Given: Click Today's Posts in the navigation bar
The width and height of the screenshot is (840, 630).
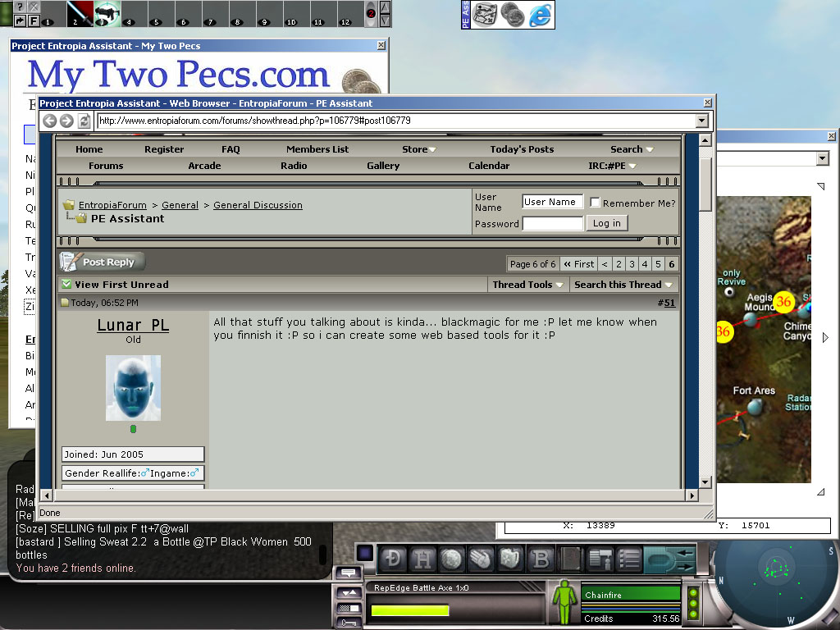Looking at the screenshot, I should click(x=522, y=149).
